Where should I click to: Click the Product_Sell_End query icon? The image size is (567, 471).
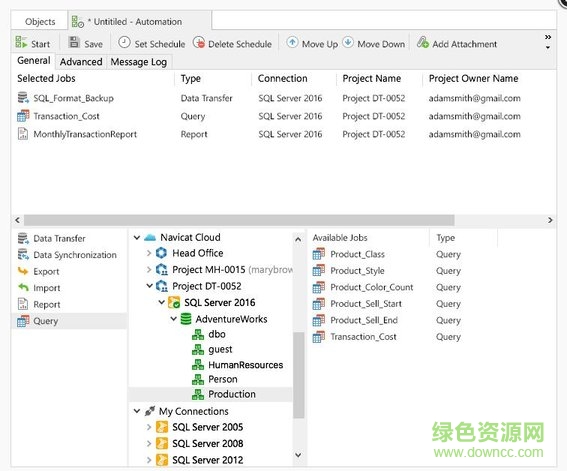point(319,320)
